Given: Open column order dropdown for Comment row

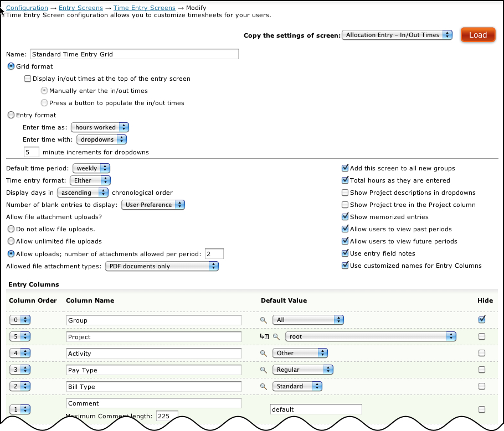Looking at the screenshot, I should point(20,409).
